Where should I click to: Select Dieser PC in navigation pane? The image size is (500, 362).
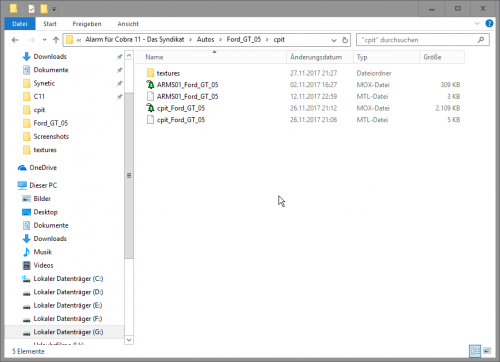coord(43,185)
